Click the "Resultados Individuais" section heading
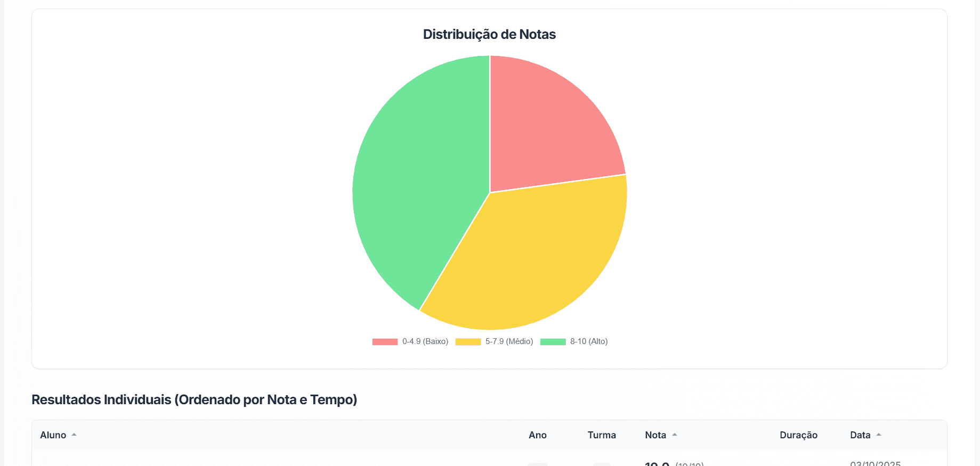 click(x=194, y=399)
